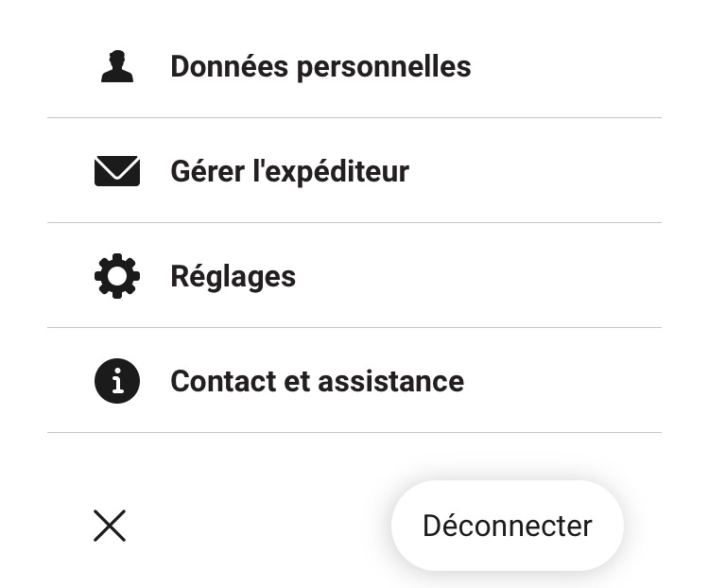Click the person silhouette icon

[x=117, y=66]
